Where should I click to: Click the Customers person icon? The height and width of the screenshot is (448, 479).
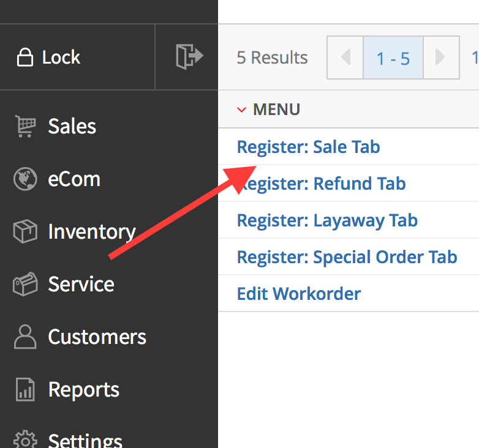tap(25, 337)
